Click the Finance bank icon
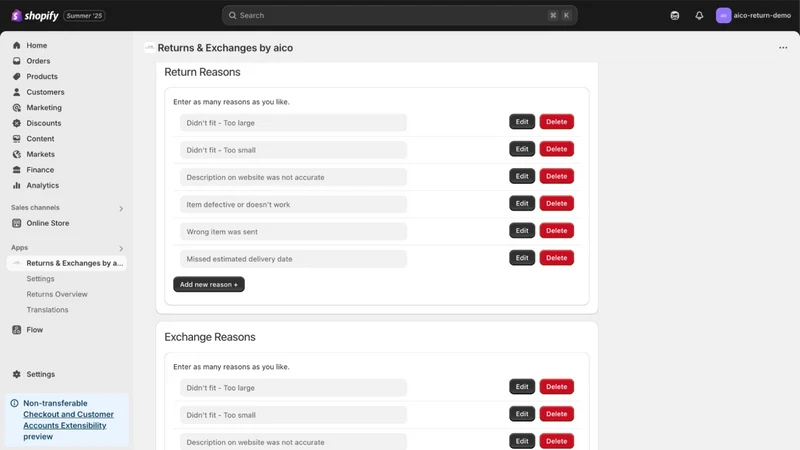Viewport: 800px width, 450px height. 16,170
